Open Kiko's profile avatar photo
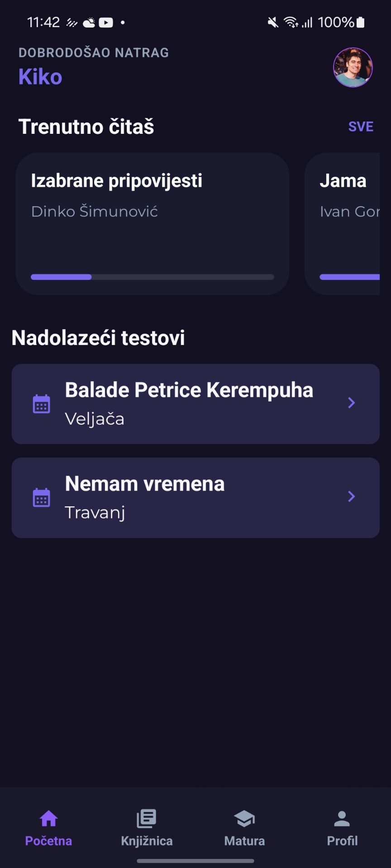 [x=353, y=67]
